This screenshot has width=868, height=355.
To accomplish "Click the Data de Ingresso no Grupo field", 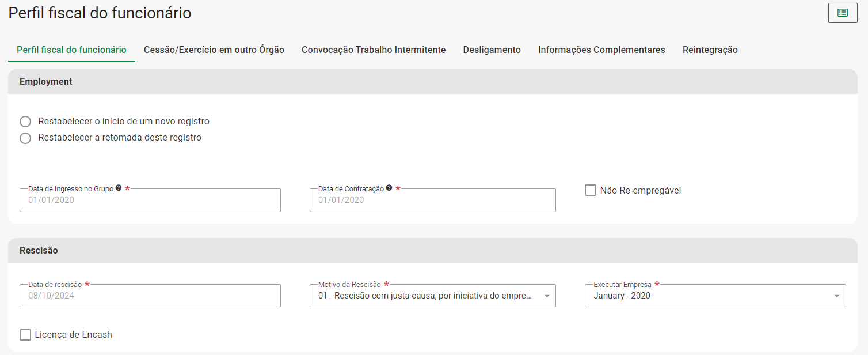I will point(150,200).
